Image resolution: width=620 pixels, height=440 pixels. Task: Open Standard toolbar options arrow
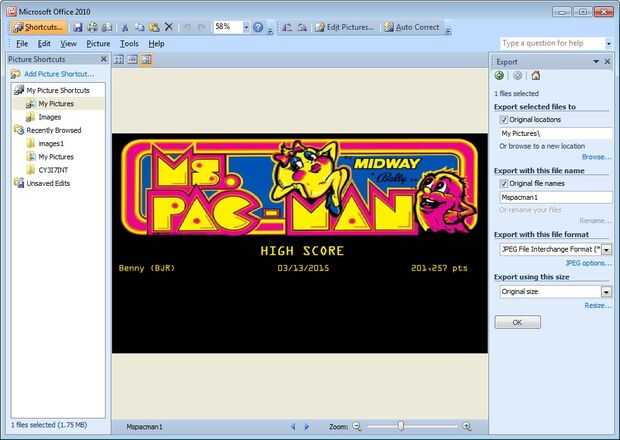click(270, 29)
